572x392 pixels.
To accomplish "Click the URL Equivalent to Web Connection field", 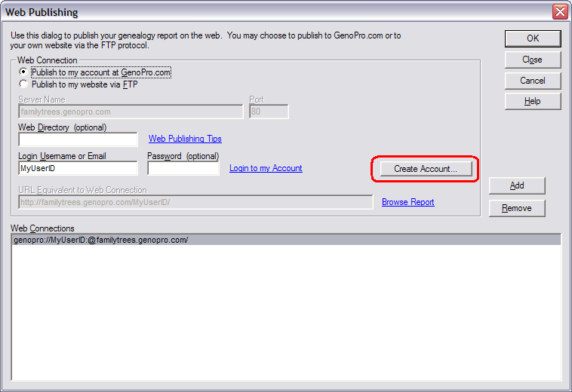I will [195, 202].
